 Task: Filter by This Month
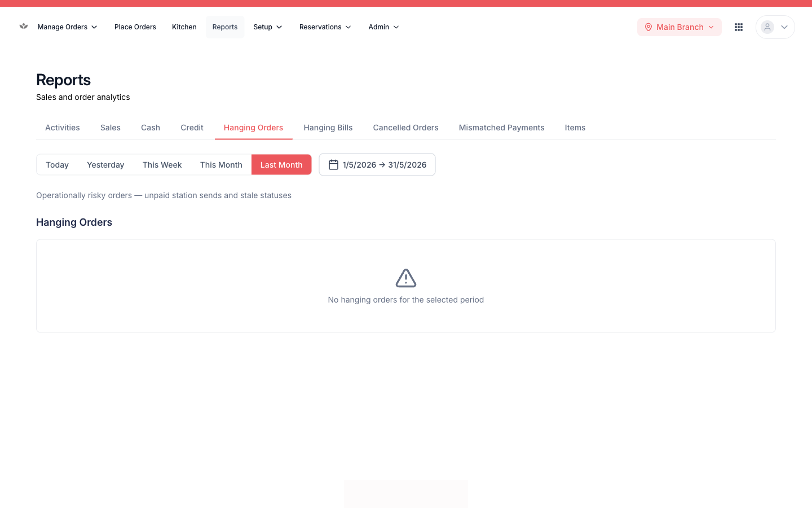[x=221, y=165]
